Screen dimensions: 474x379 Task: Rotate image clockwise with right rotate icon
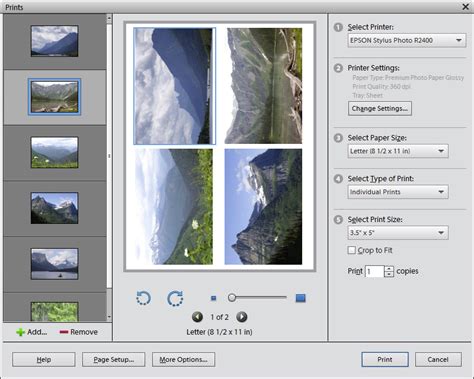pyautogui.click(x=175, y=298)
